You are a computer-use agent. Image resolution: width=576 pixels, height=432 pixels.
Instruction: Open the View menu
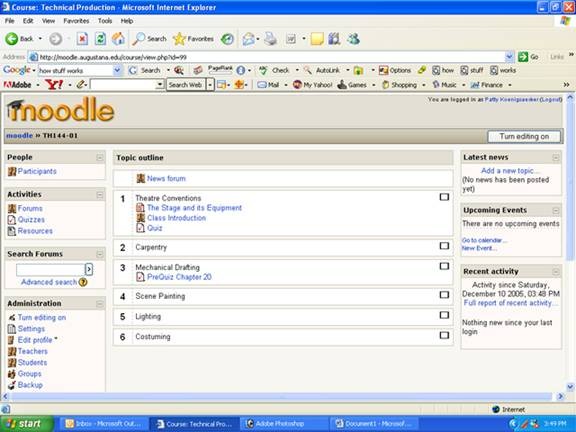[48, 21]
